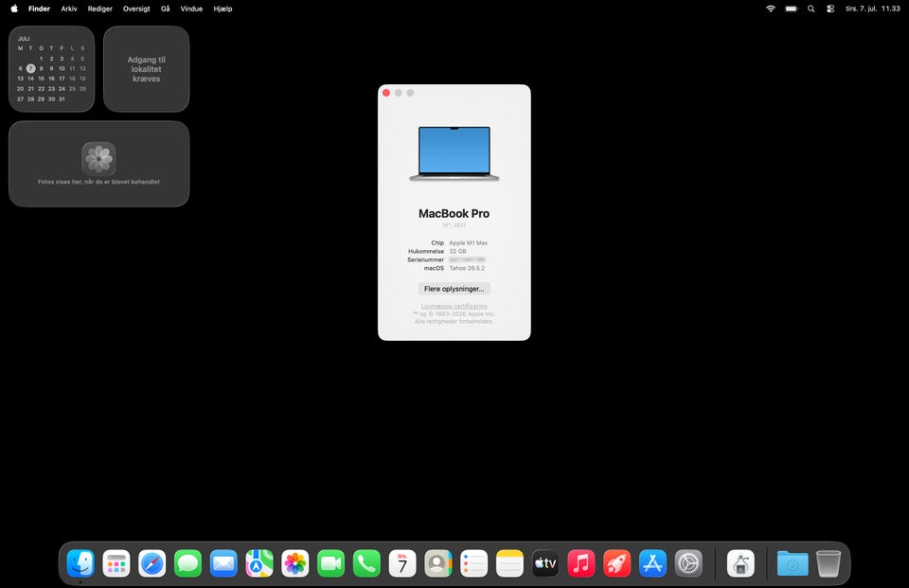Open the Apple menu
The height and width of the screenshot is (588, 909).
[14, 9]
